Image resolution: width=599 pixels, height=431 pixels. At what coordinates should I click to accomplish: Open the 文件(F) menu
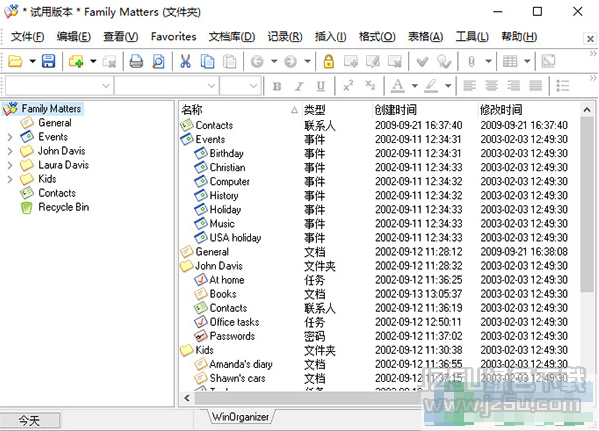click(x=28, y=37)
